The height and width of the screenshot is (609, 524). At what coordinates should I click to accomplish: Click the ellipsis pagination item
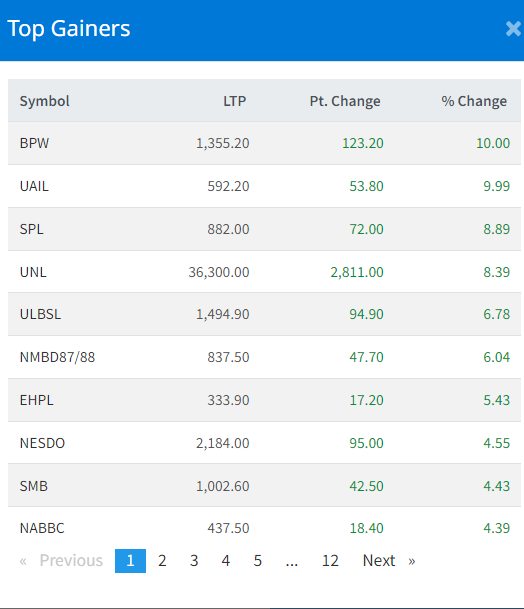point(292,560)
